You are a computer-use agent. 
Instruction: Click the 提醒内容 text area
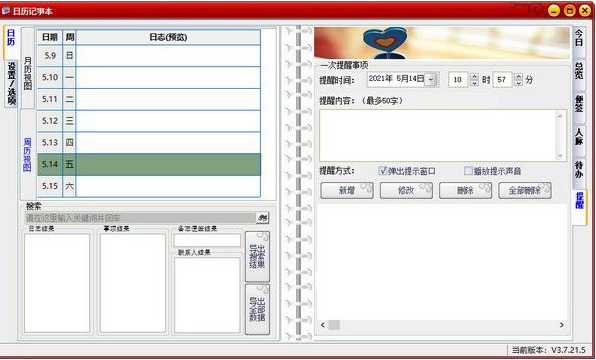pos(443,135)
